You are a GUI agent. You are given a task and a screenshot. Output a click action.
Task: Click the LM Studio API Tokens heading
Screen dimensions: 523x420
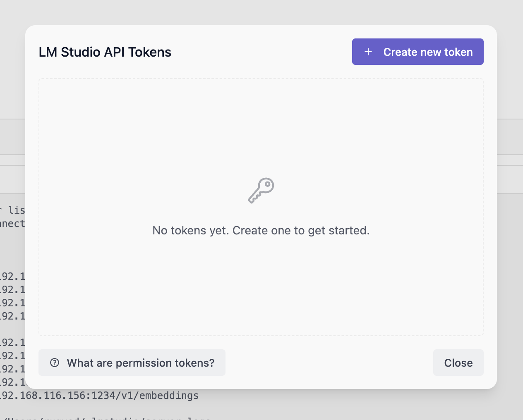pos(105,52)
